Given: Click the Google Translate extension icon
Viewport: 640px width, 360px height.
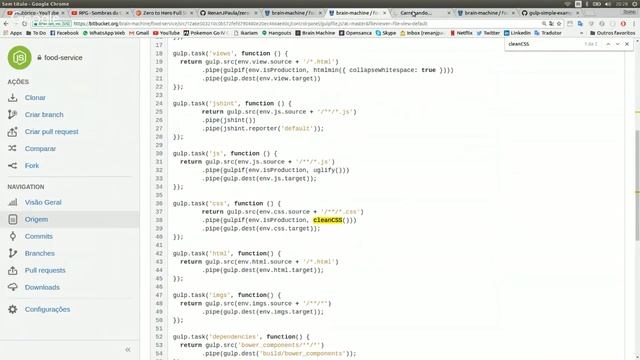Looking at the screenshot, I should 580,24.
